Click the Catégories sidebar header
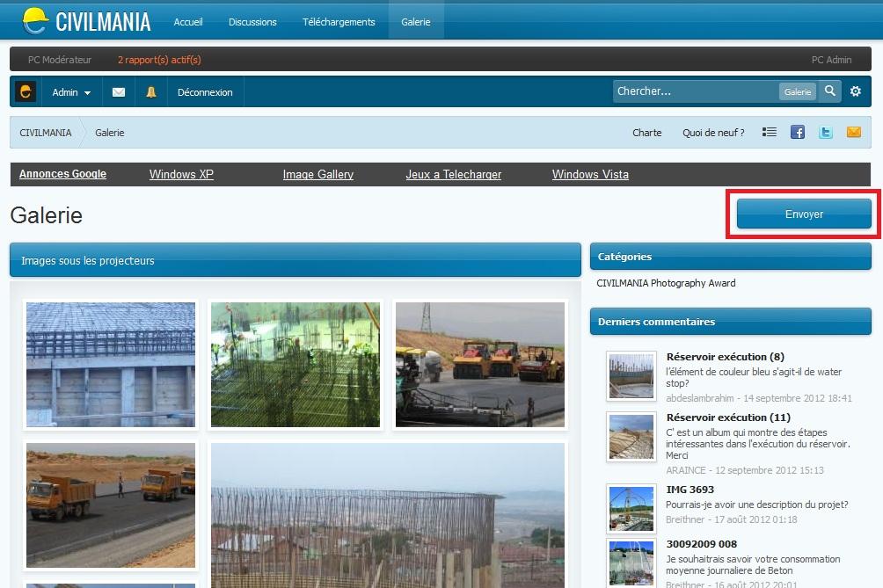Viewport: 883px width, 588px height. [730, 257]
